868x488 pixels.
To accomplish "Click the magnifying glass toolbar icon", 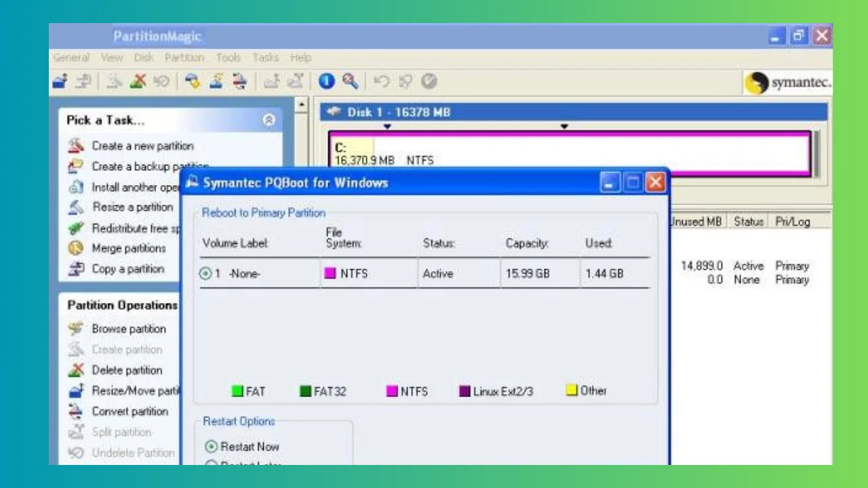I will tap(350, 82).
